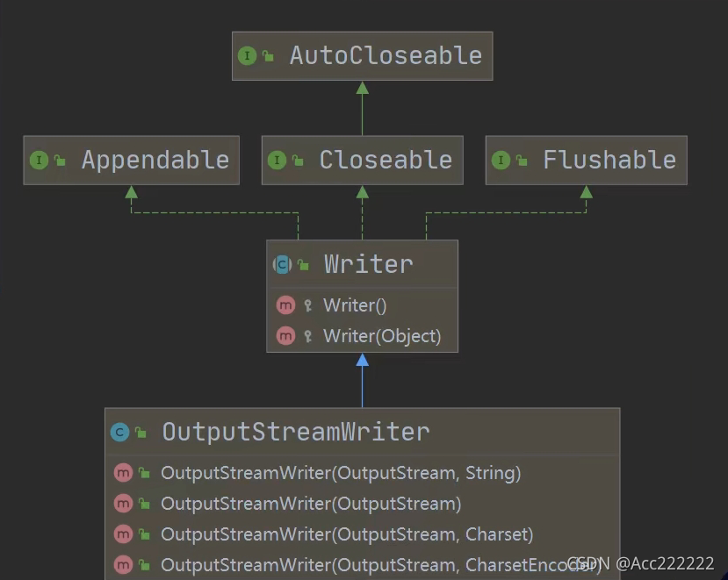Screen dimensions: 728x580
Task: Click the method icon of OutputStreamWriter(OutputStream, String)
Action: (x=123, y=473)
